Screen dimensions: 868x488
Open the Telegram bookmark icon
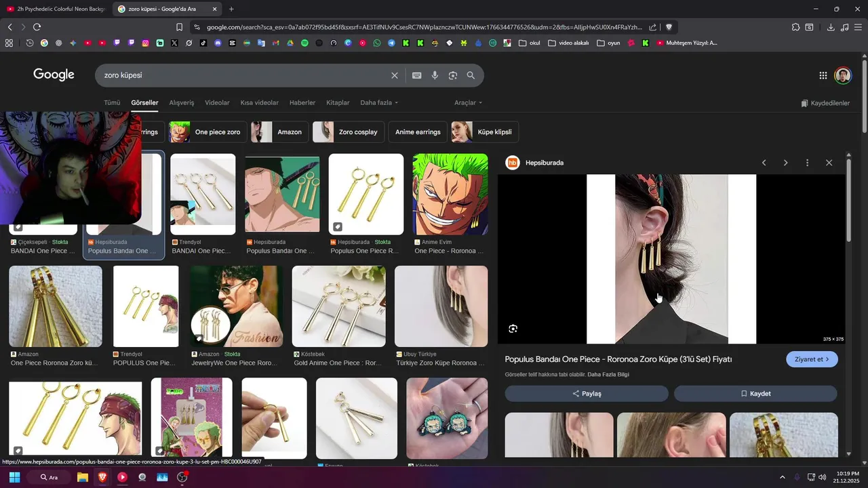point(391,43)
